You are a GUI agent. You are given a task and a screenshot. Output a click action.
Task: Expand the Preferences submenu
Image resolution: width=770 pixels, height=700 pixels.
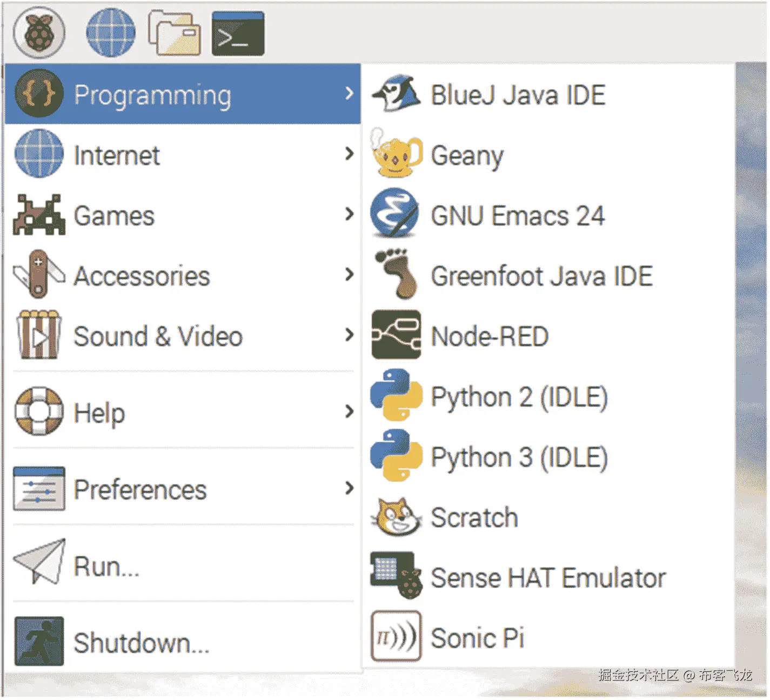(139, 490)
